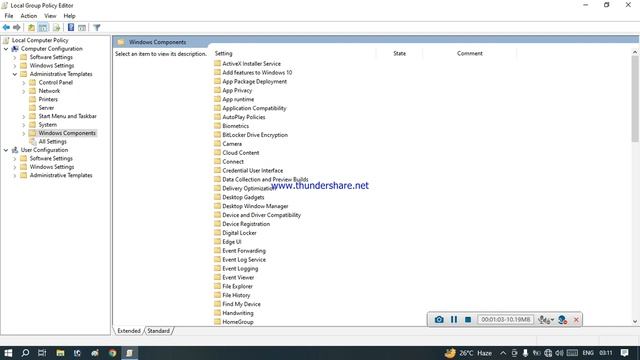Expand Windows Settings under Computer Configuration
640x360 pixels.
15,66
